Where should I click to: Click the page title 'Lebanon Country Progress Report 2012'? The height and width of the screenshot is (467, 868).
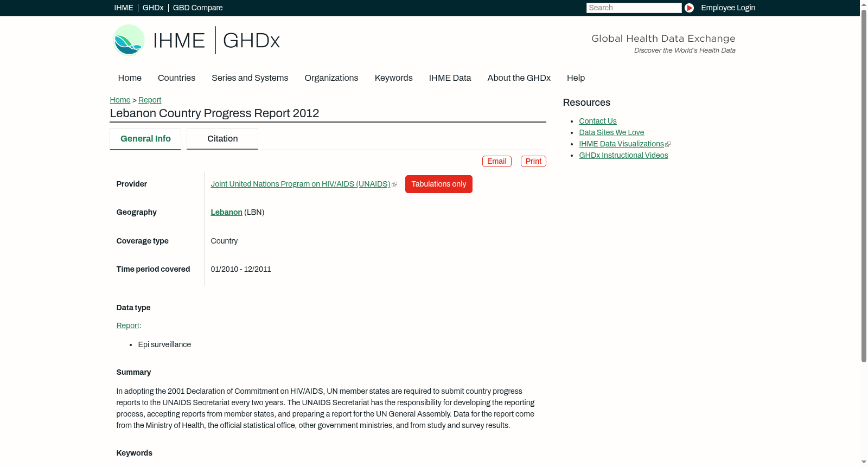click(x=214, y=113)
